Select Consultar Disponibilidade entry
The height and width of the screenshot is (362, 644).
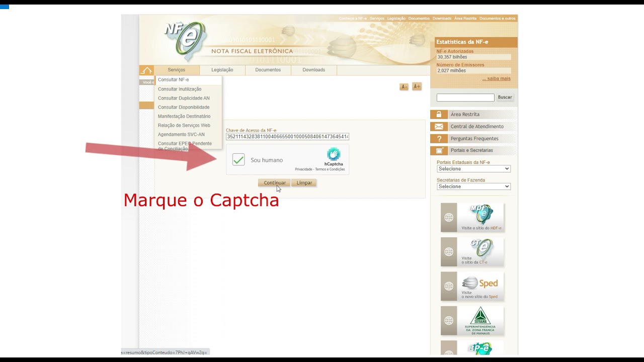coord(188,107)
